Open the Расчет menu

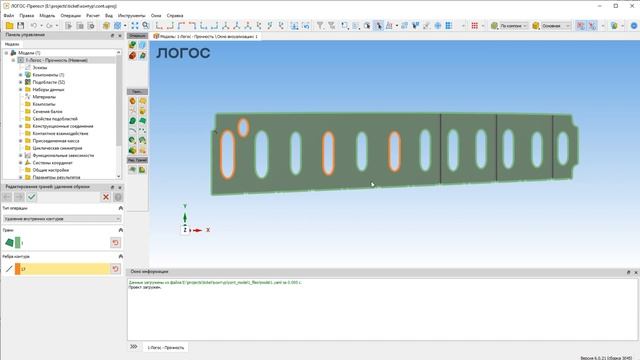93,16
